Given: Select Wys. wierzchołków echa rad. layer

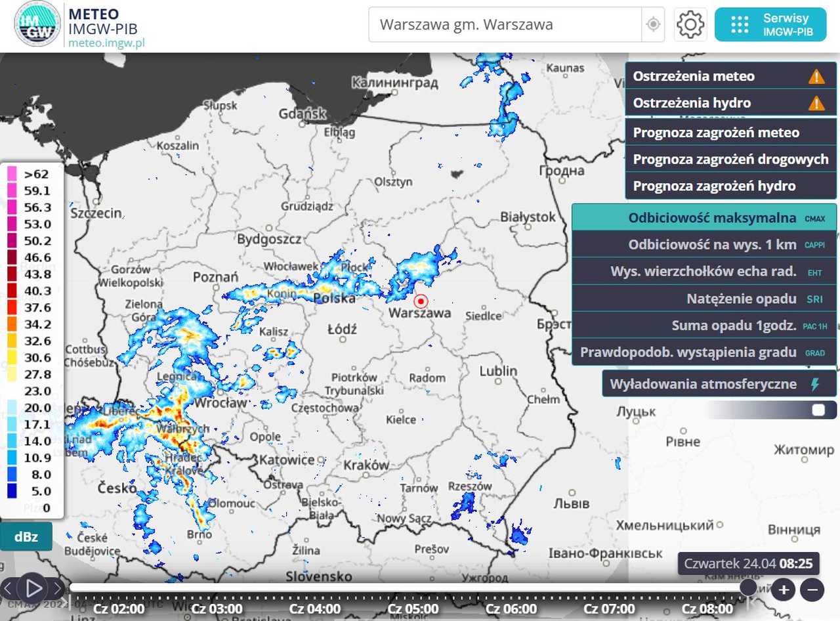Looking at the screenshot, I should coord(705,271).
